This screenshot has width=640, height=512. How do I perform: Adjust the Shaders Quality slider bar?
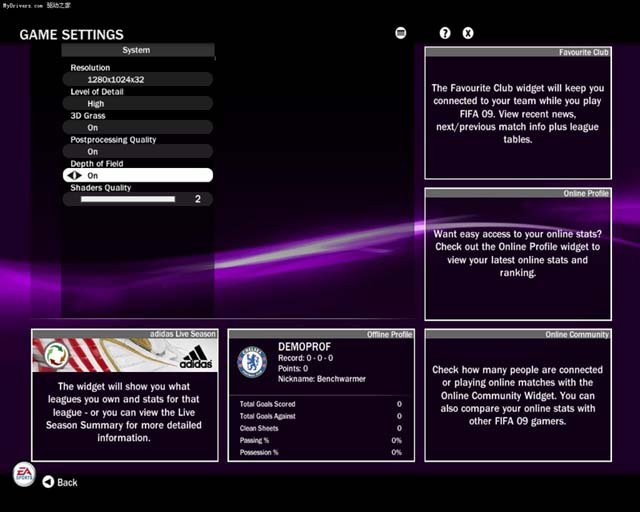[x=128, y=199]
